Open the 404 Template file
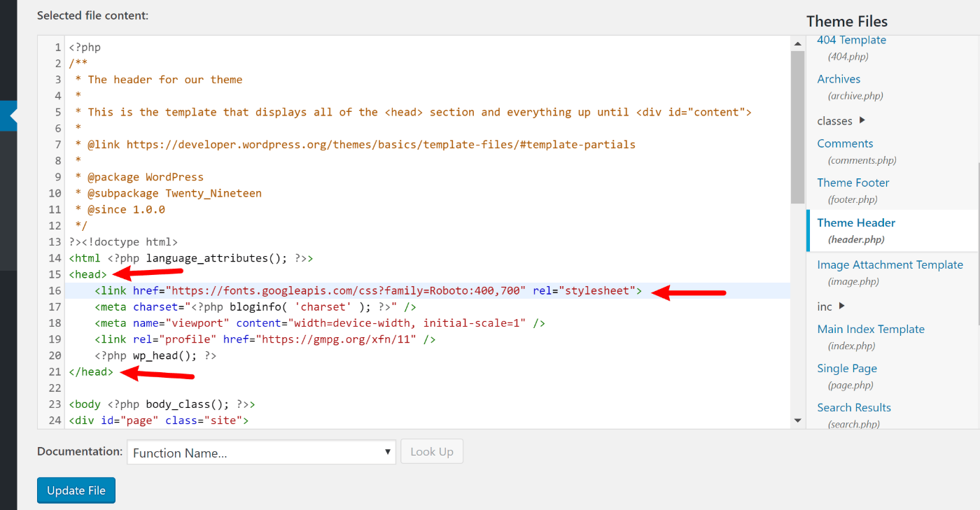This screenshot has width=980, height=510. click(x=851, y=40)
